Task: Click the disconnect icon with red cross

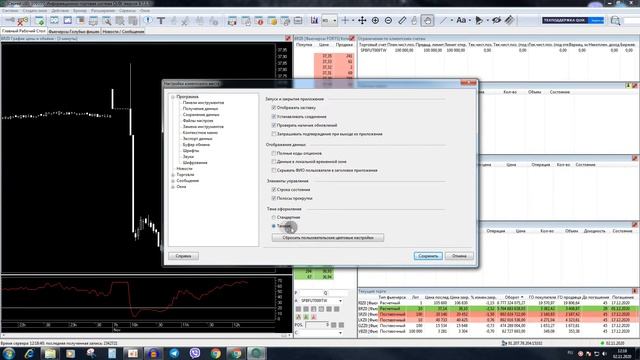Action: [x=22, y=20]
